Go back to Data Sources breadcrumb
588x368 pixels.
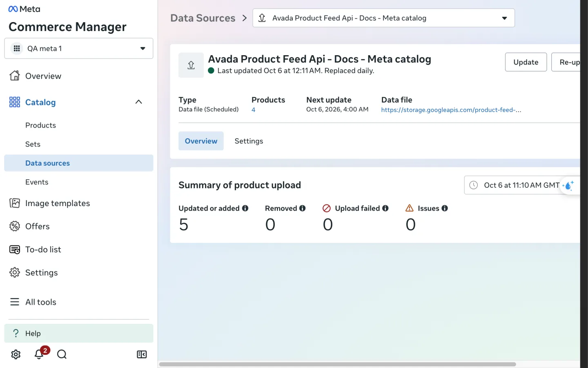203,18
